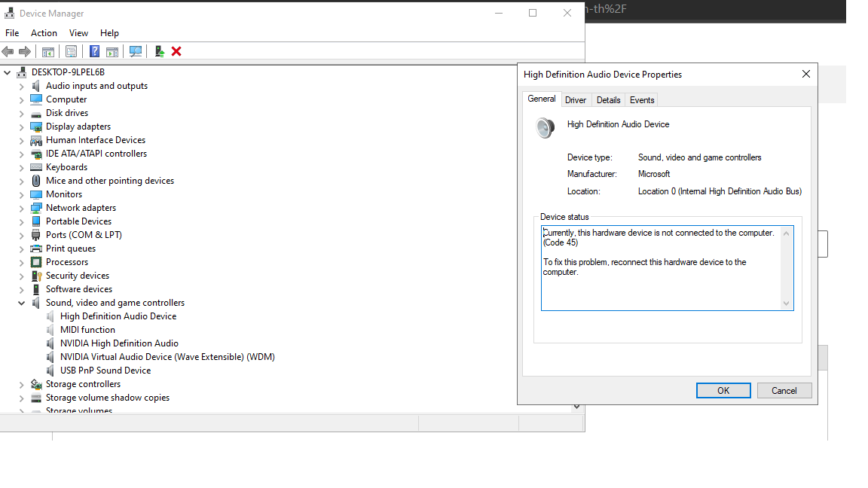Viewport: 868px width, 488px height.
Task: Click the Software devices icon
Action: 36,289
